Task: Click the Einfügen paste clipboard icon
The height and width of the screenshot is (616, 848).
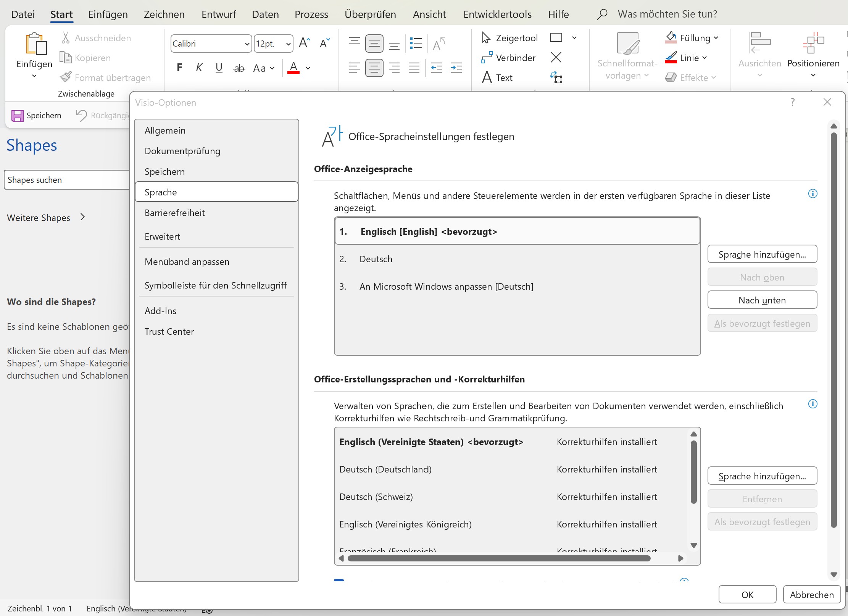Action: point(35,44)
